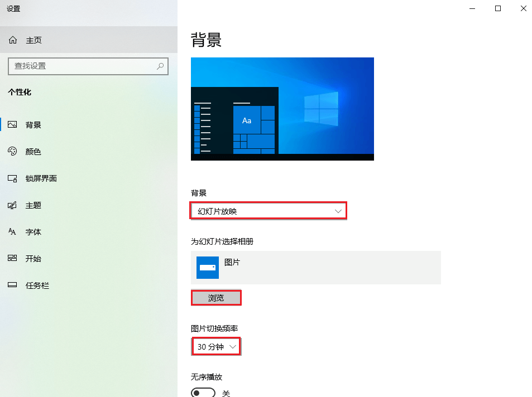Click the desktop wallpaper preview image

tap(282, 108)
